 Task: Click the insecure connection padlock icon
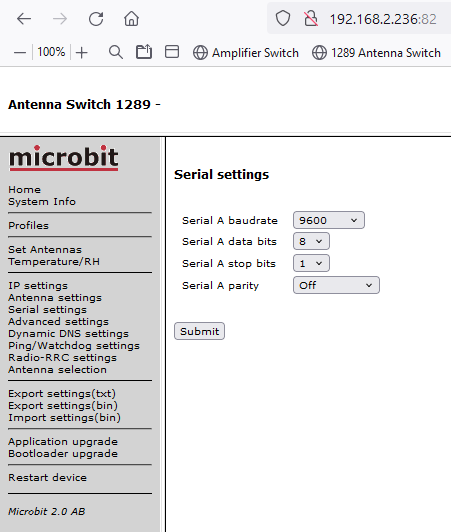[311, 18]
